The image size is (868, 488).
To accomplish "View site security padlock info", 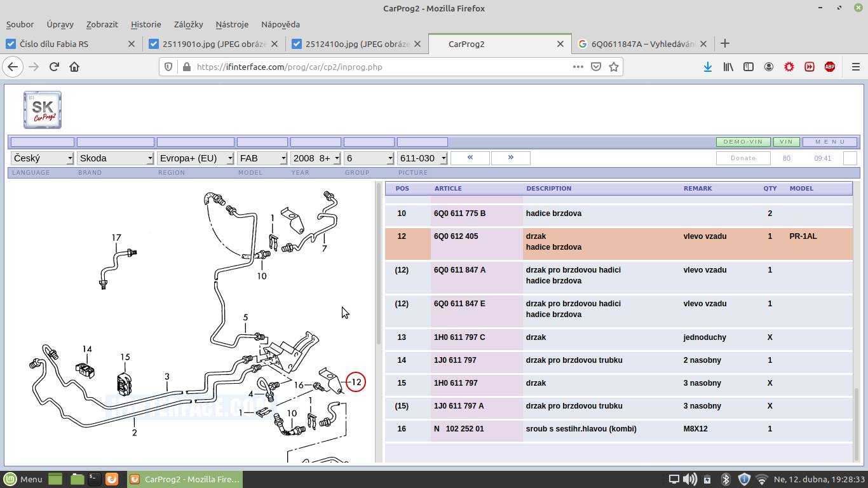I will point(186,67).
